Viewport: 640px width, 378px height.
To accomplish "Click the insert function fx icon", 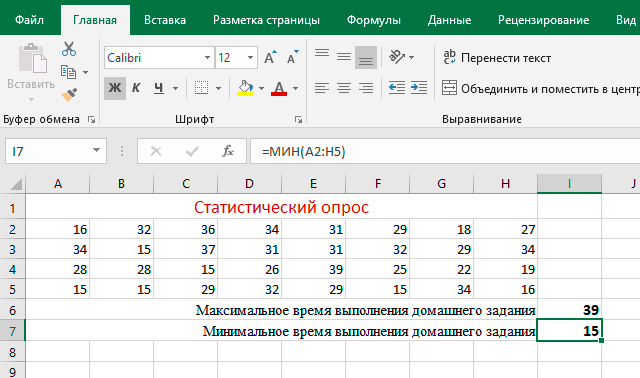I will 228,151.
